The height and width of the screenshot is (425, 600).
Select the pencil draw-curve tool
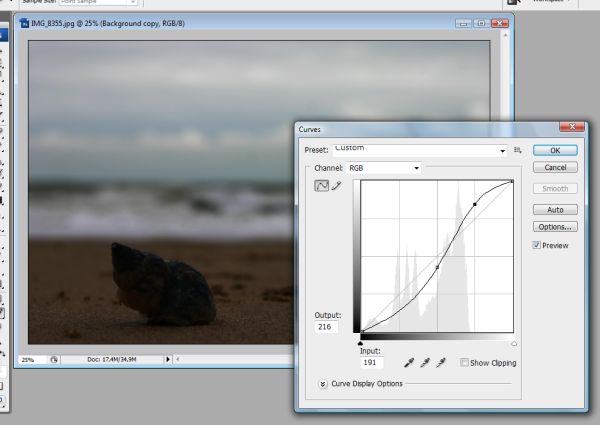coord(336,186)
